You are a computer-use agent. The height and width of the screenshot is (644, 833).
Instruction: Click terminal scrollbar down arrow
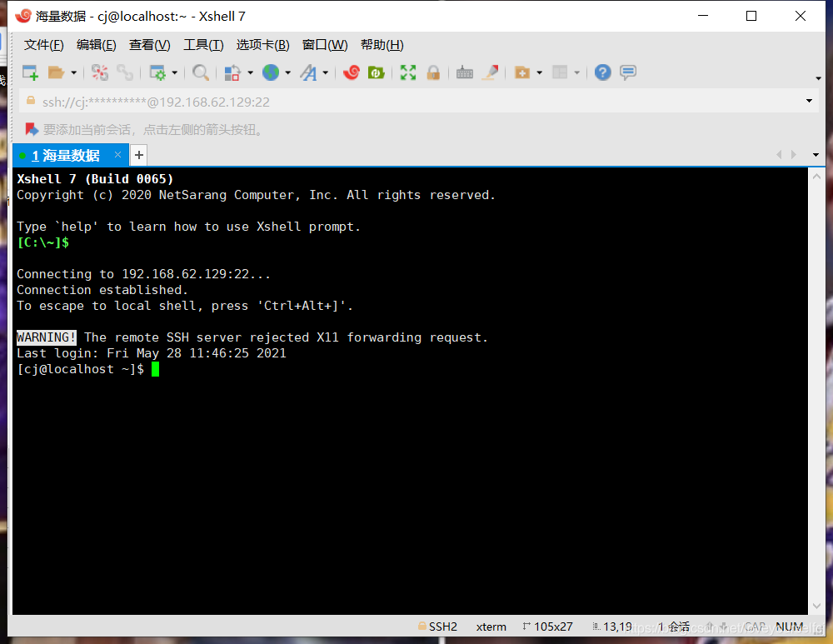816,607
